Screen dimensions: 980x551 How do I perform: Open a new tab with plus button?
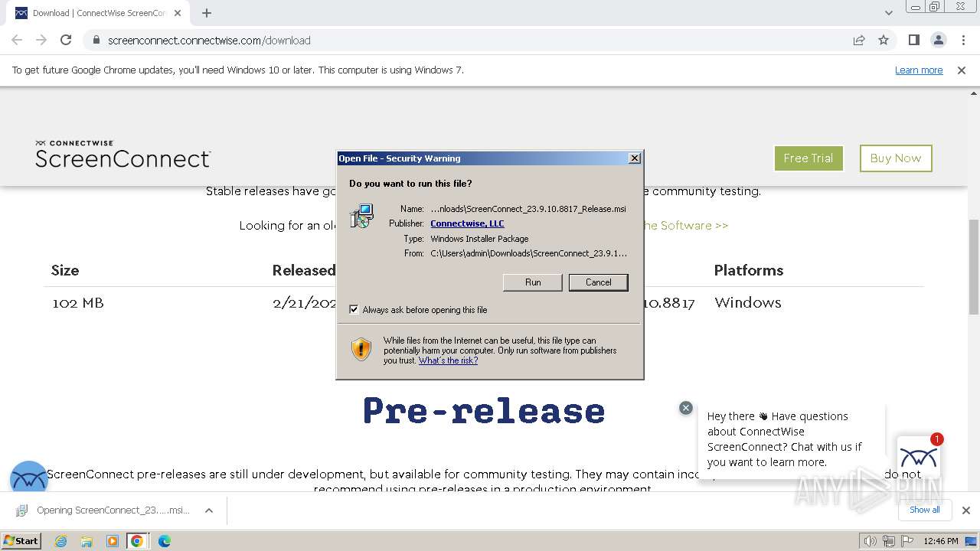(207, 13)
